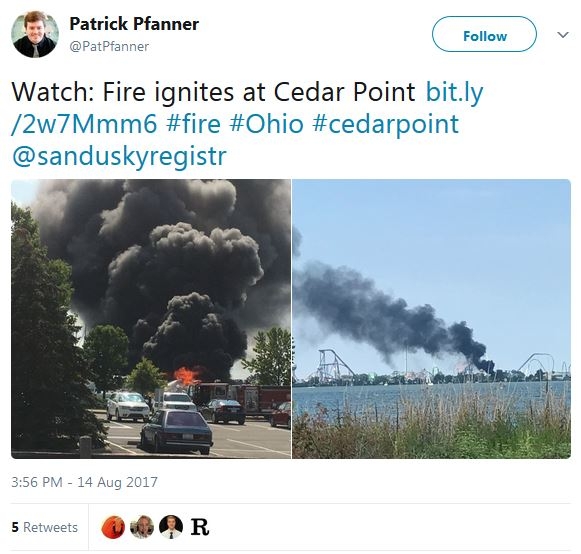Follow Patrick Pfanner
Image resolution: width=581 pixels, height=554 pixels.
[x=484, y=34]
